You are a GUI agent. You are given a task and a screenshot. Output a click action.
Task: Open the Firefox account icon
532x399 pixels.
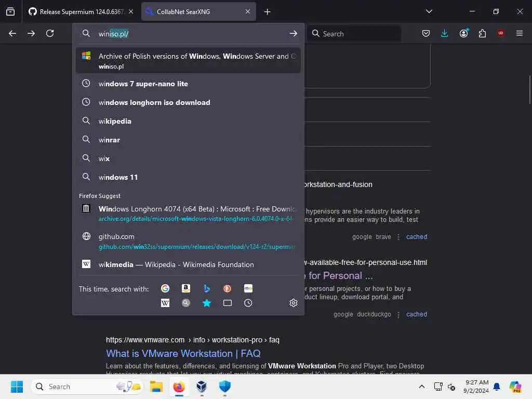click(463, 33)
